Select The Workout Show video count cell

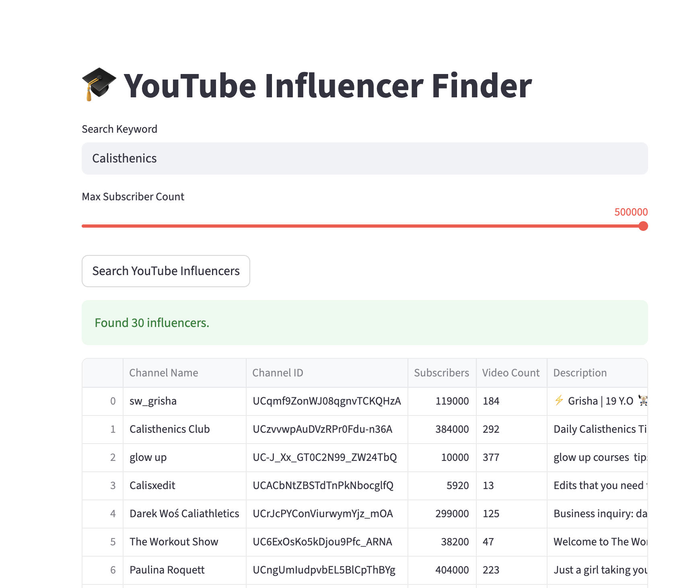[x=488, y=542]
